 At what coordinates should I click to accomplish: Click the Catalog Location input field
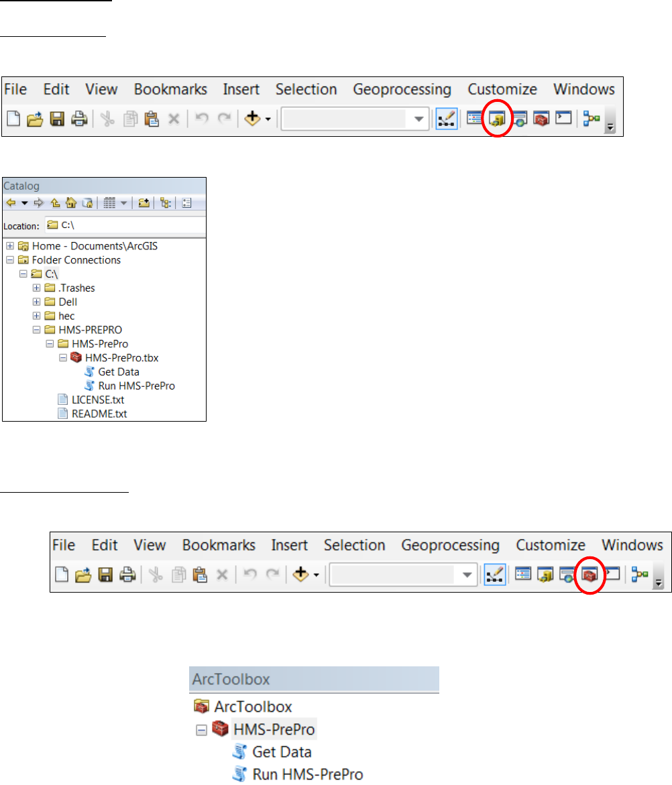(x=125, y=225)
